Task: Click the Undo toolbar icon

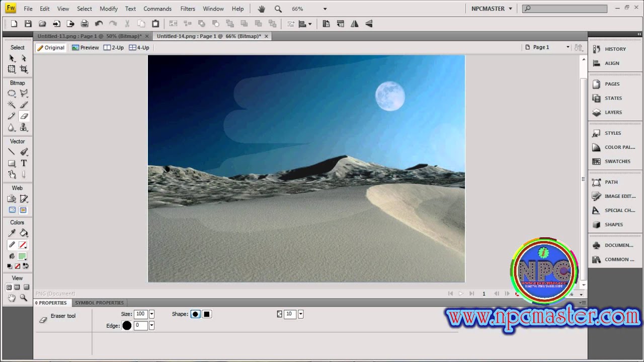Action: pyautogui.click(x=99, y=24)
